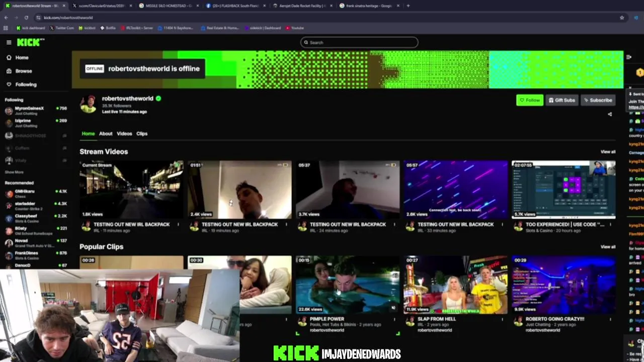Open options menu for 11 minutes ago video
Viewport: 644px width, 362px height.
[x=178, y=225]
